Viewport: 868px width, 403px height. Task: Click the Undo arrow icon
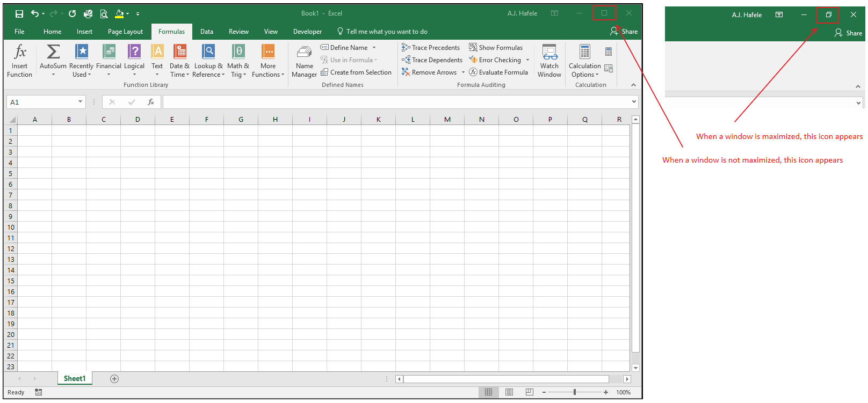click(34, 13)
